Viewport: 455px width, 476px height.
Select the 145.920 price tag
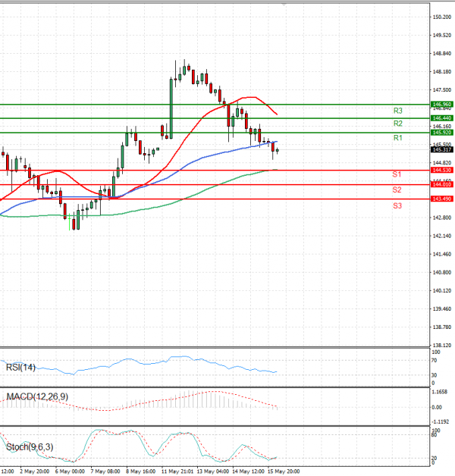pyautogui.click(x=442, y=133)
